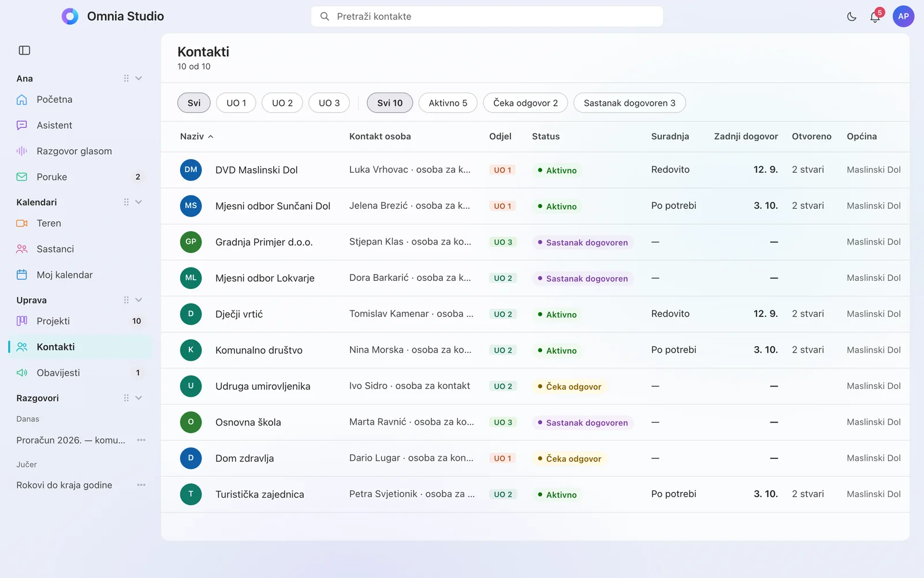The width and height of the screenshot is (924, 578).
Task: Filter by UO 3 chip
Action: (329, 103)
